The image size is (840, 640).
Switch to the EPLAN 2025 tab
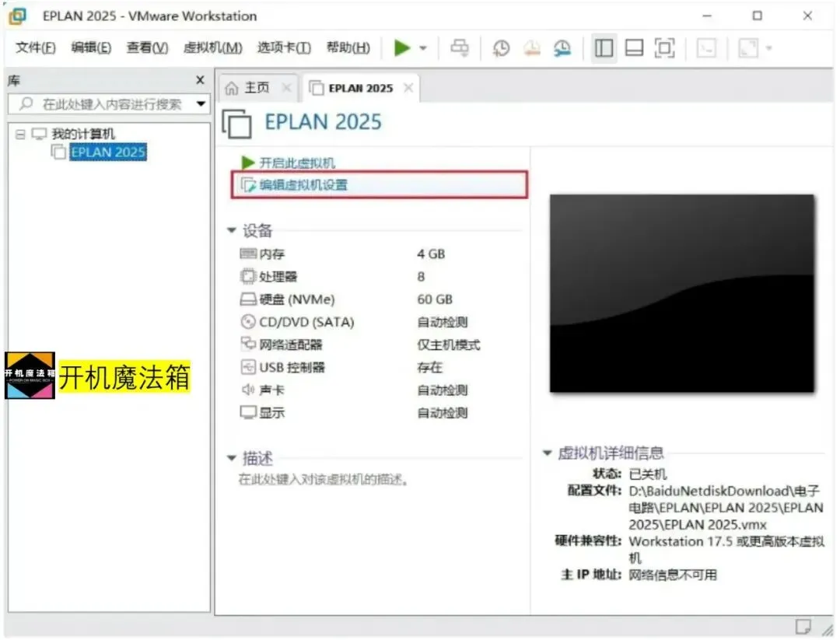click(x=361, y=88)
